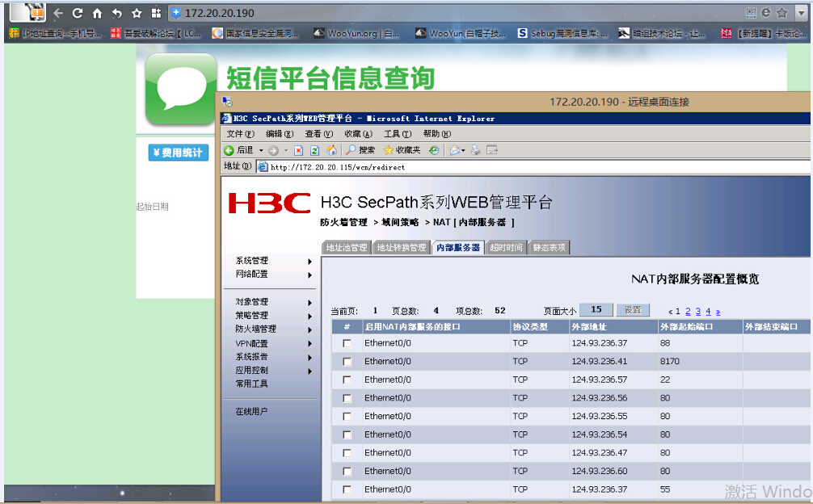Open the apps grid icon in outer browser
This screenshot has width=813, height=504.
[156, 13]
